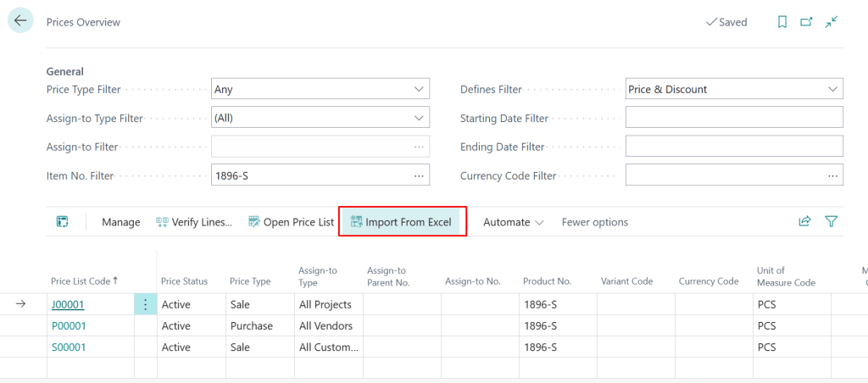Click the edit list icon left of Manage
This screenshot has width=868, height=383.
tap(63, 222)
